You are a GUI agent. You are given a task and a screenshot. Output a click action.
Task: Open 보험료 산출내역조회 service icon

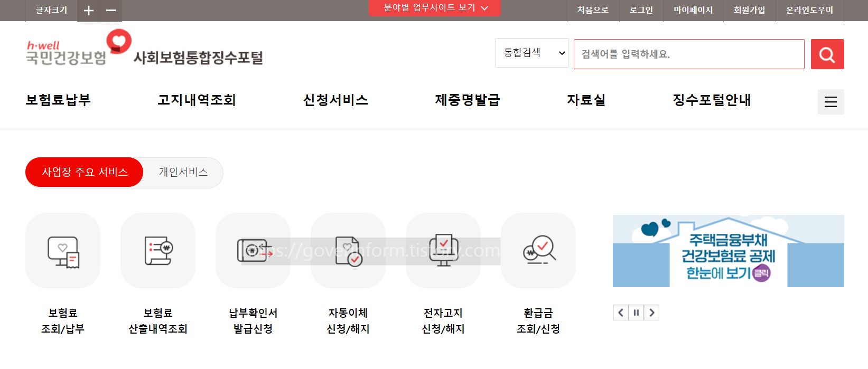tap(158, 251)
